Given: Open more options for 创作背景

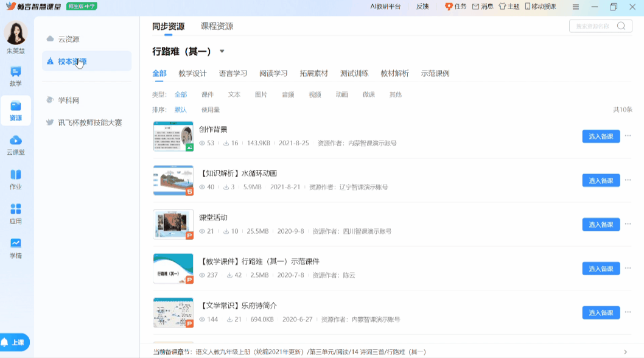Looking at the screenshot, I should point(628,136).
